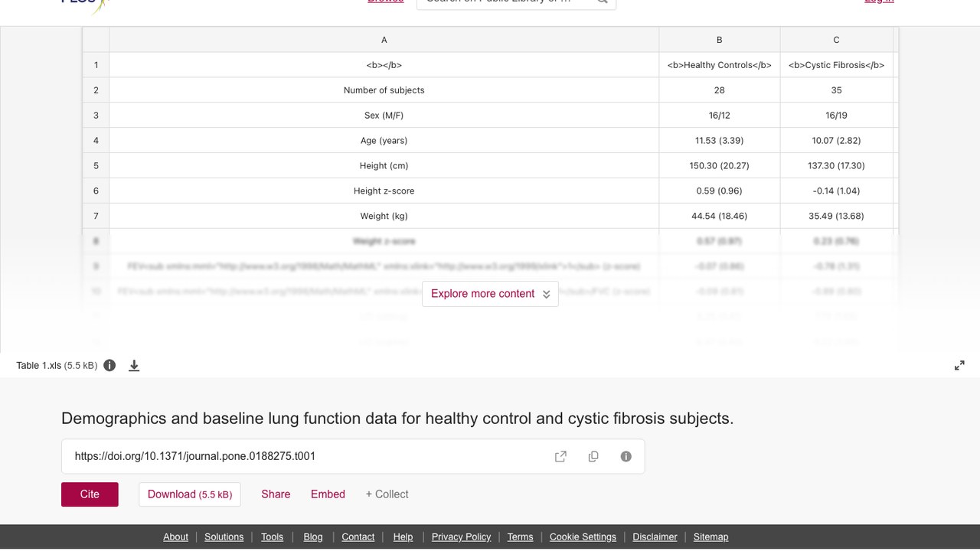
Task: Open the Terms footer link
Action: point(520,537)
